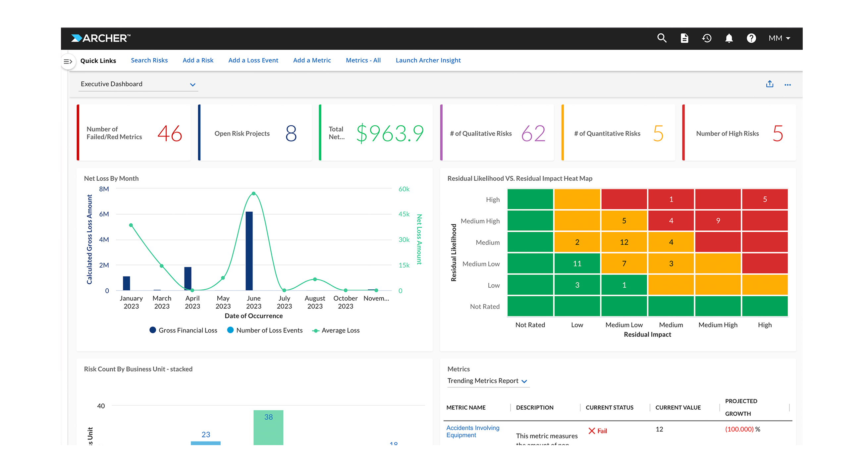Toggle Gross Financial Loss legend series
The height and width of the screenshot is (465, 868).
tap(183, 330)
